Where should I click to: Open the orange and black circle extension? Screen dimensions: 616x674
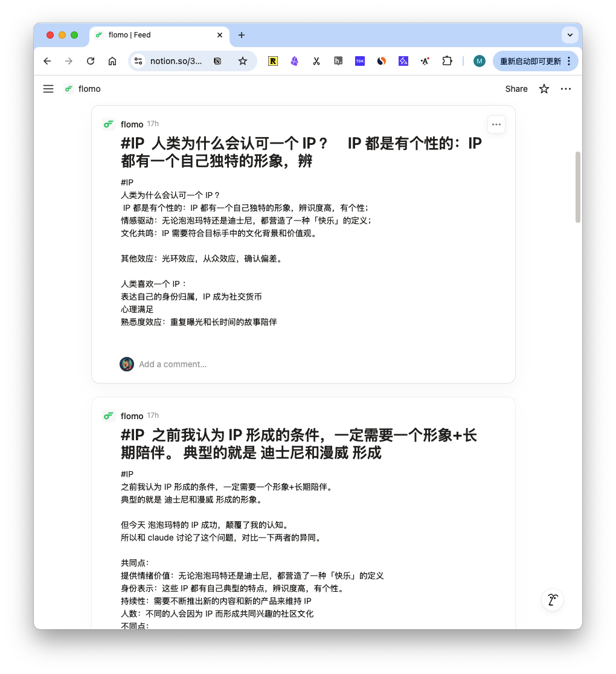381,61
